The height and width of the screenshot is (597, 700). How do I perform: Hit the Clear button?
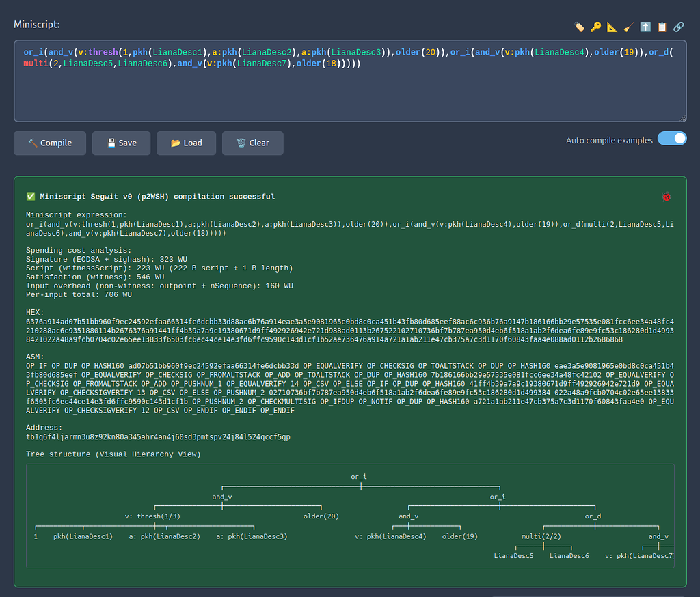252,143
